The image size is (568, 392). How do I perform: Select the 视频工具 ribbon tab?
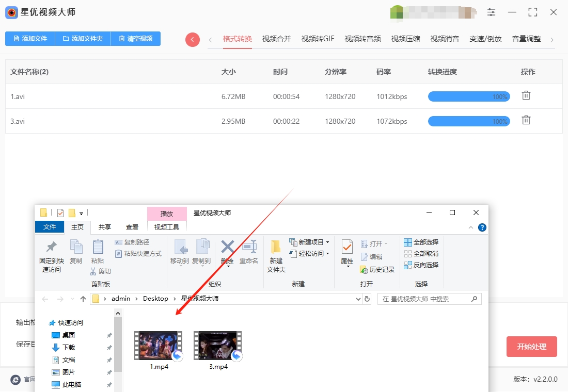[167, 227]
